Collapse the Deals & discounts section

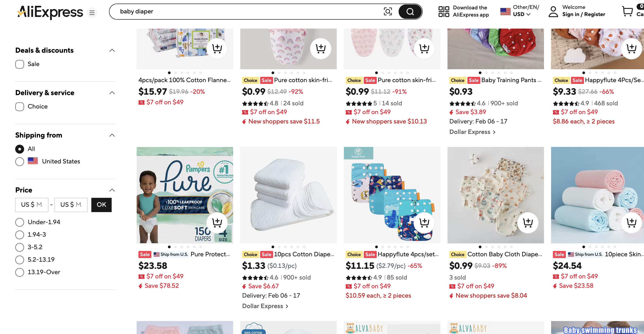(112, 50)
